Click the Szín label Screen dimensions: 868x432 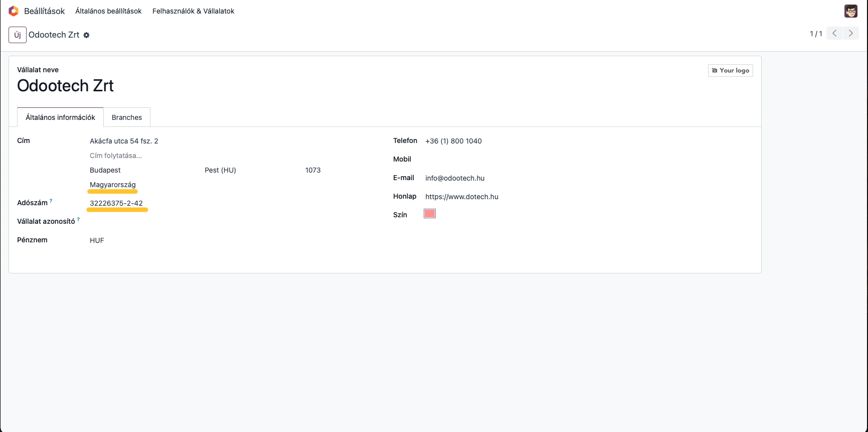pyautogui.click(x=400, y=215)
